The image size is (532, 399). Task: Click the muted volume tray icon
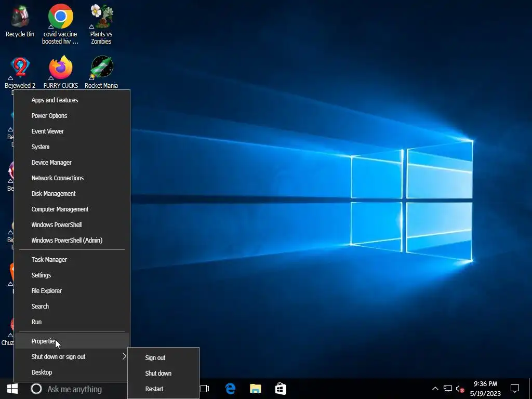(x=460, y=389)
